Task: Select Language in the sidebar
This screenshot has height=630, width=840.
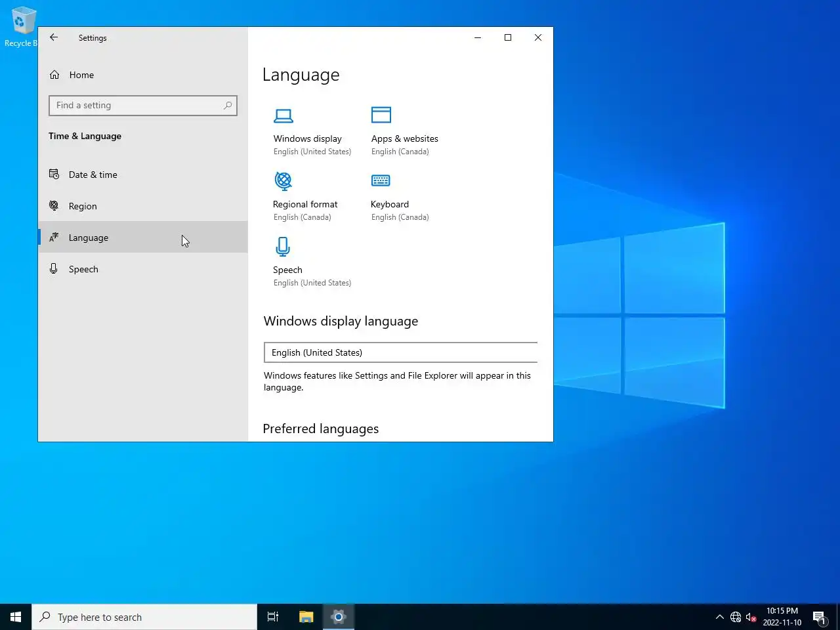Action: pos(143,238)
